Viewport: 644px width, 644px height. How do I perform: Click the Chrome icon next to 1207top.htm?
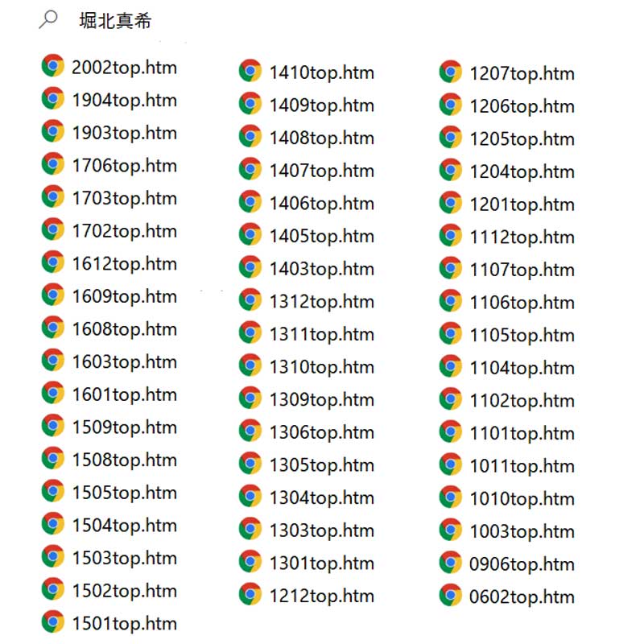(451, 72)
